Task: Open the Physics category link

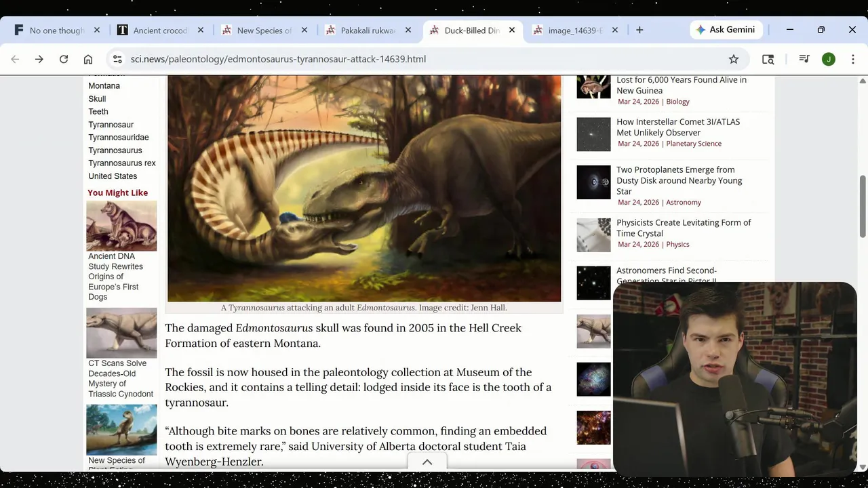Action: tap(677, 245)
